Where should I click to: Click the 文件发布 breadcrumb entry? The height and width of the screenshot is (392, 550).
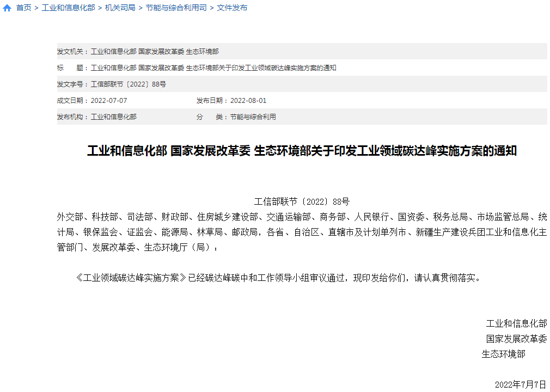[x=231, y=8]
